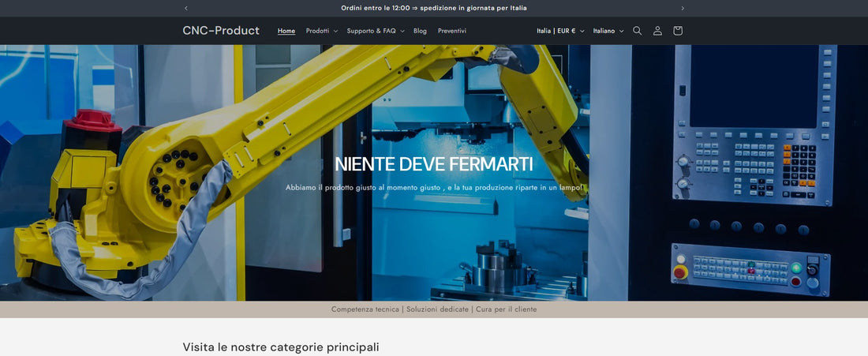Open the Italia | EUR € country selector
Image resolution: width=868 pixels, height=356 pixels.
(560, 31)
